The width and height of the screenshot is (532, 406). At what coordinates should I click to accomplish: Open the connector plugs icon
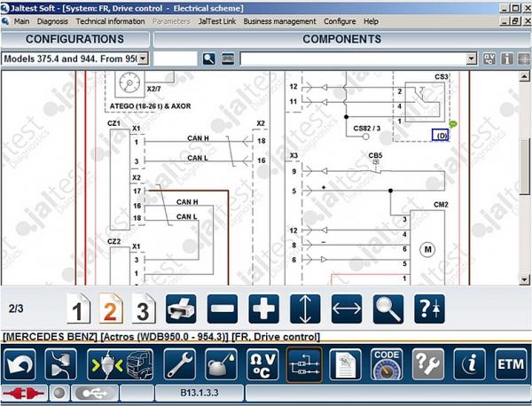click(61, 364)
